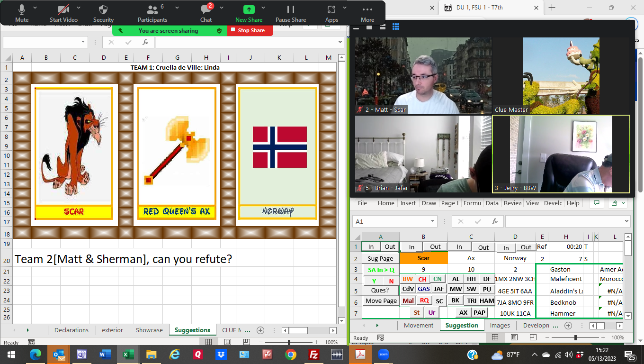Open Windows Start menu

click(11, 354)
